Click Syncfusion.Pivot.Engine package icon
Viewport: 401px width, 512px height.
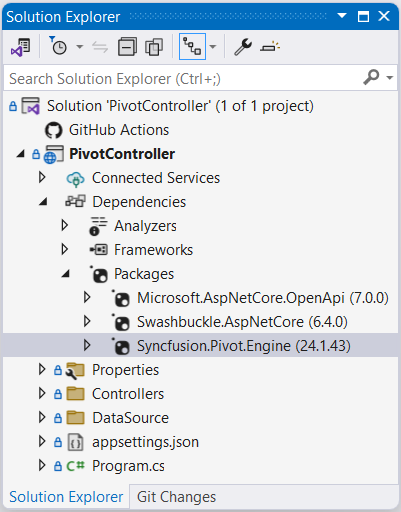tap(121, 346)
